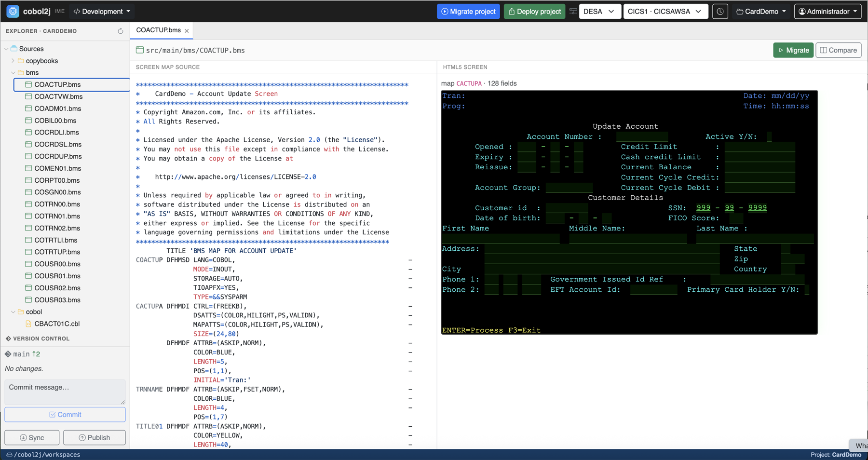
Task: Click the Commit button
Action: pyautogui.click(x=65, y=415)
